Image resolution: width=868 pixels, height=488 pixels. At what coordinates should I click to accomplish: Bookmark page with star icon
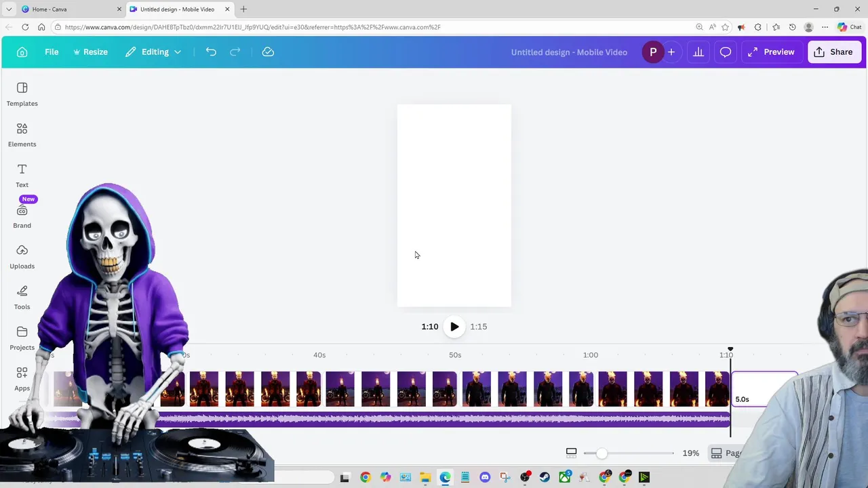coord(725,27)
